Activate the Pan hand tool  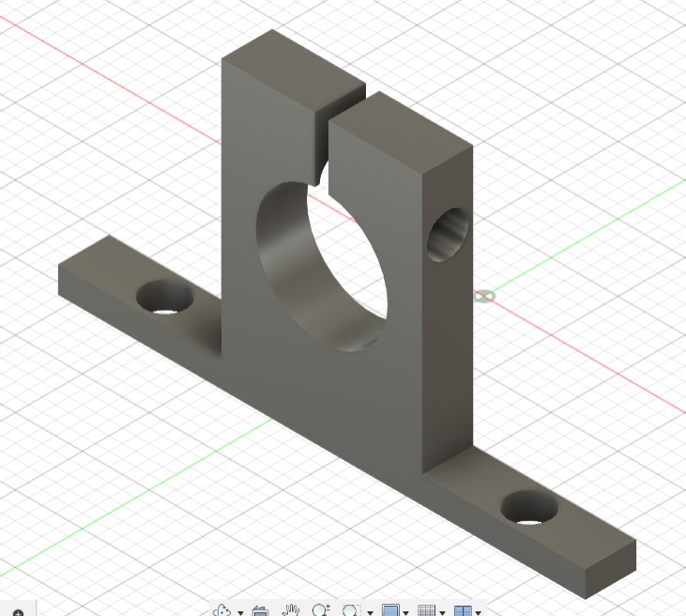click(x=291, y=610)
